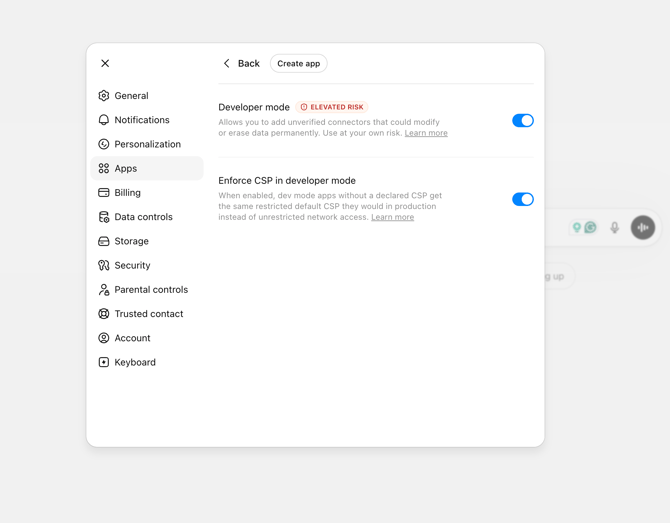
Task: Click the Billing card icon
Action: pos(104,193)
